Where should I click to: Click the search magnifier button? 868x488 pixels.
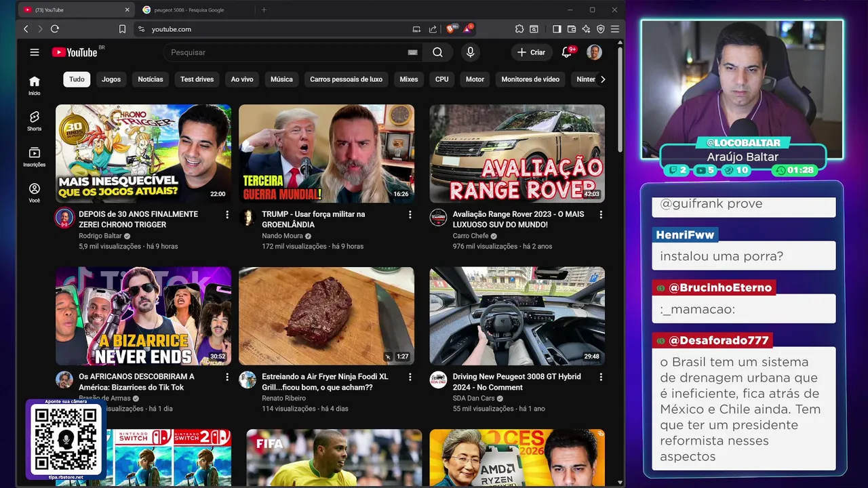point(437,52)
